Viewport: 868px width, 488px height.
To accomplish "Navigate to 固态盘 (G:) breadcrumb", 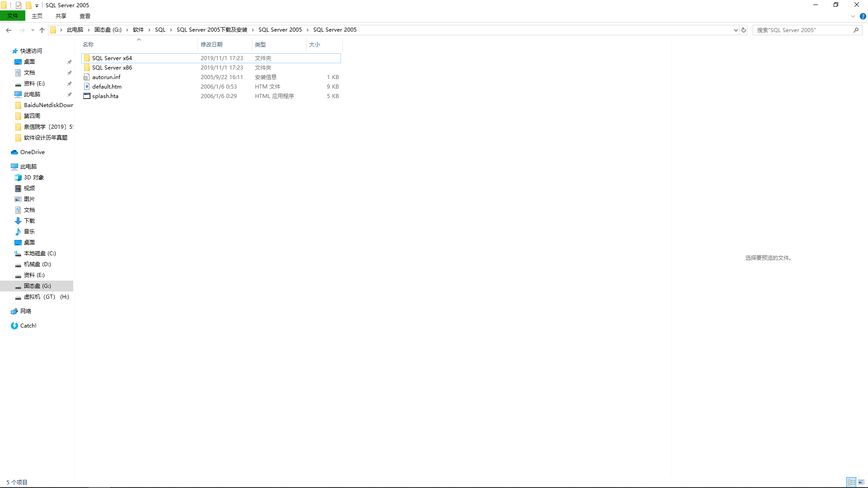I will [x=108, y=30].
